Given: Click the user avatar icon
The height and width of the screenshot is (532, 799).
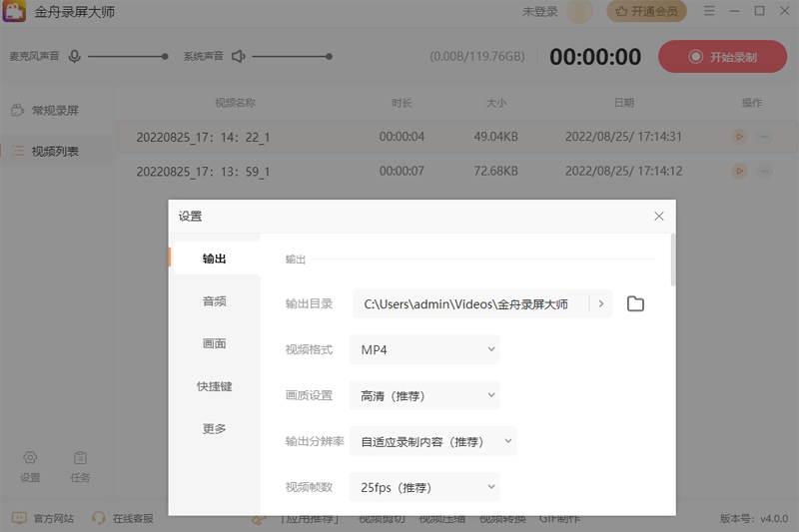Looking at the screenshot, I should pyautogui.click(x=579, y=12).
